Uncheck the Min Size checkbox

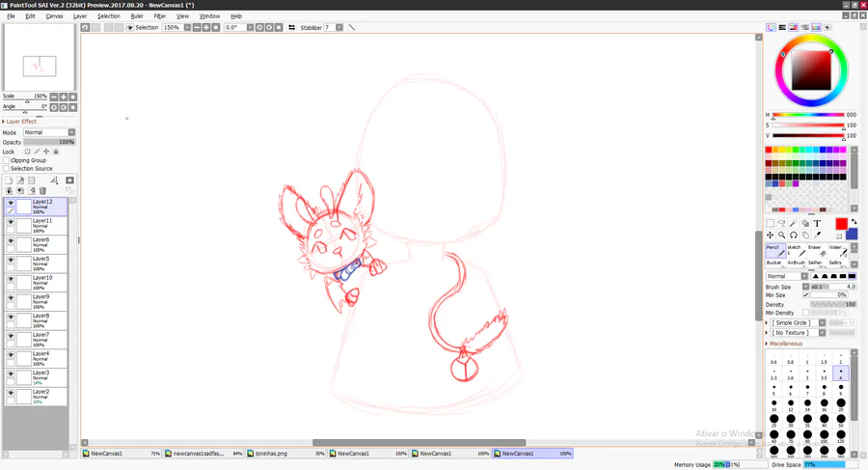pyautogui.click(x=805, y=295)
